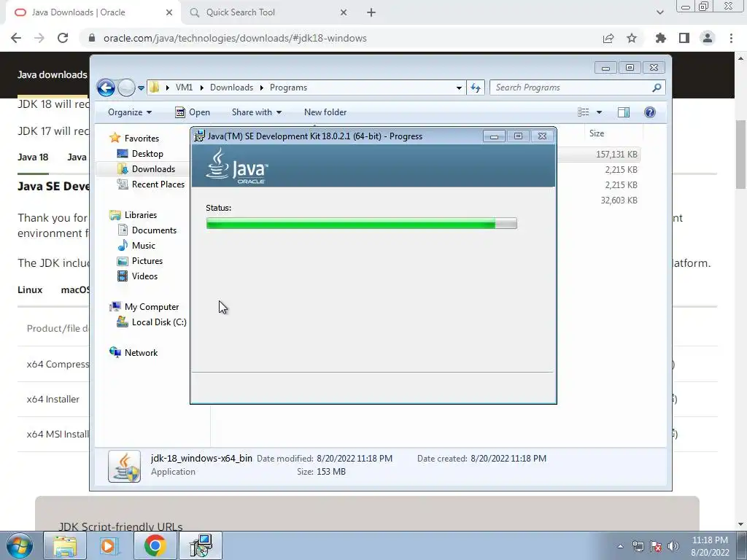Open Videos library
Screen dimensions: 747x560
click(x=144, y=276)
